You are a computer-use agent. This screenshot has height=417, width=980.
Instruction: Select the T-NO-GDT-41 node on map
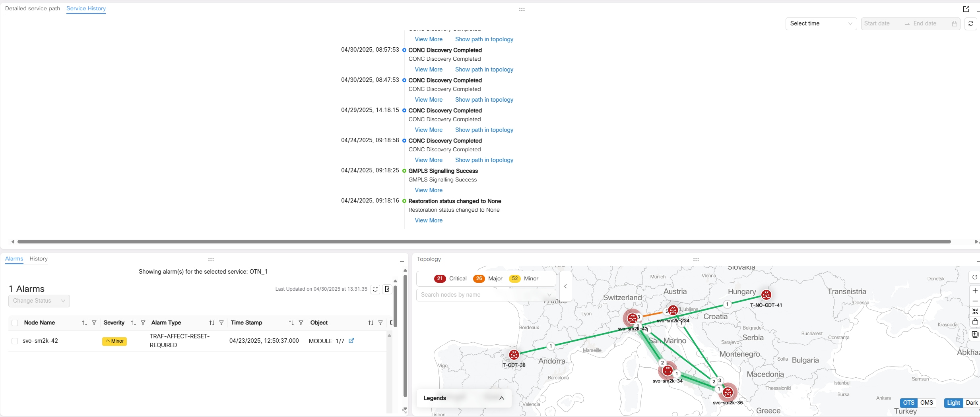(766, 295)
